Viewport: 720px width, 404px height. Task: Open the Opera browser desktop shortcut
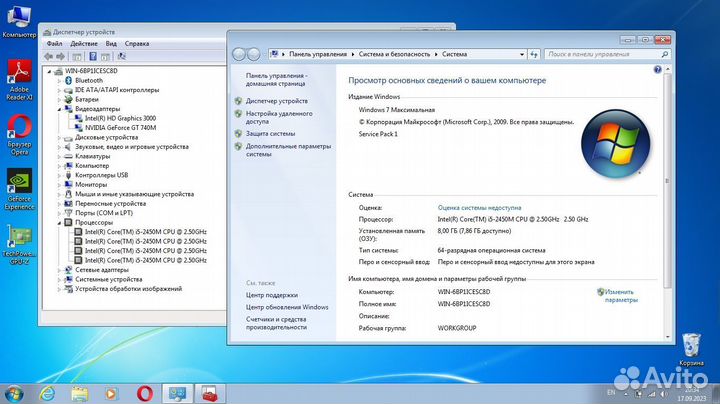(19, 135)
